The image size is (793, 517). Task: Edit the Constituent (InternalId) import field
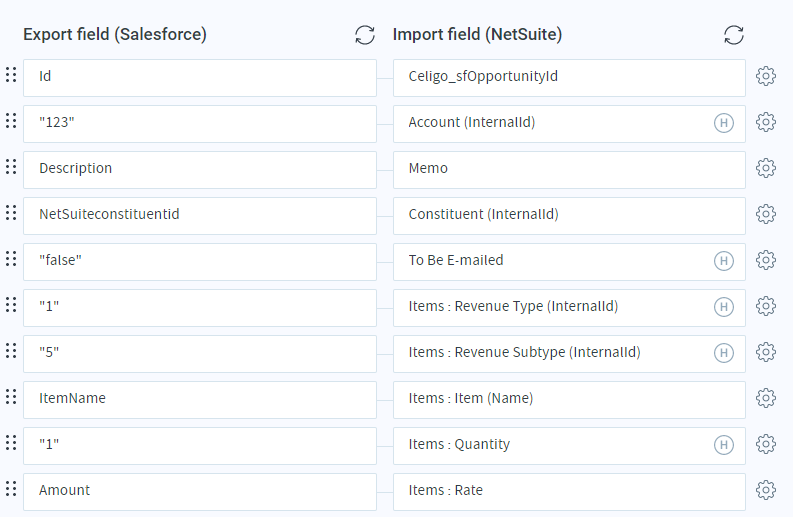pyautogui.click(x=569, y=216)
